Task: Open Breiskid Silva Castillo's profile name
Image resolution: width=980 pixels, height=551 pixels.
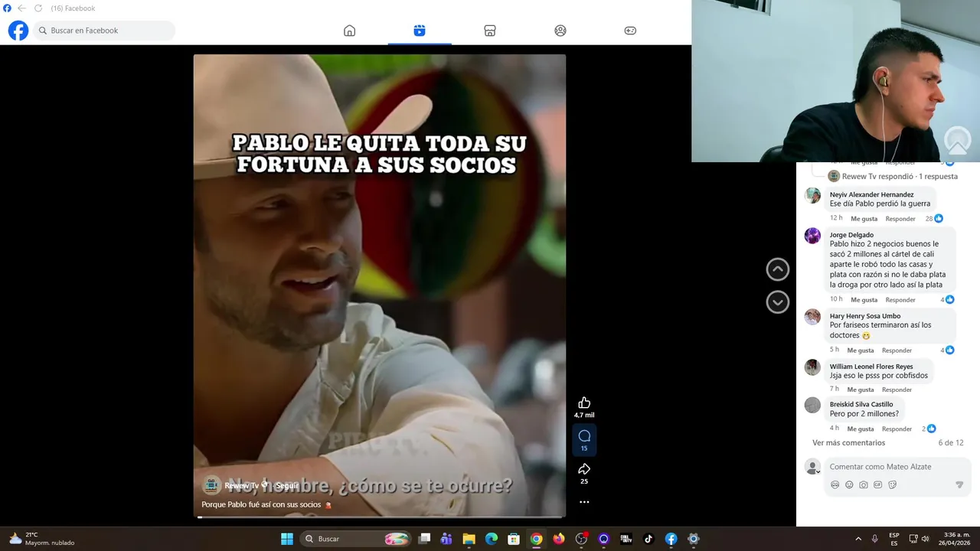Action: point(861,404)
